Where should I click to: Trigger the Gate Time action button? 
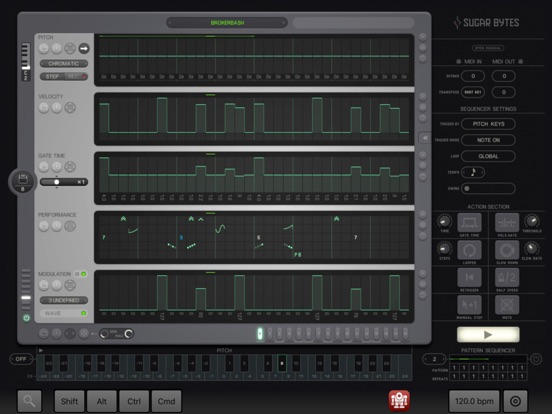point(469,223)
